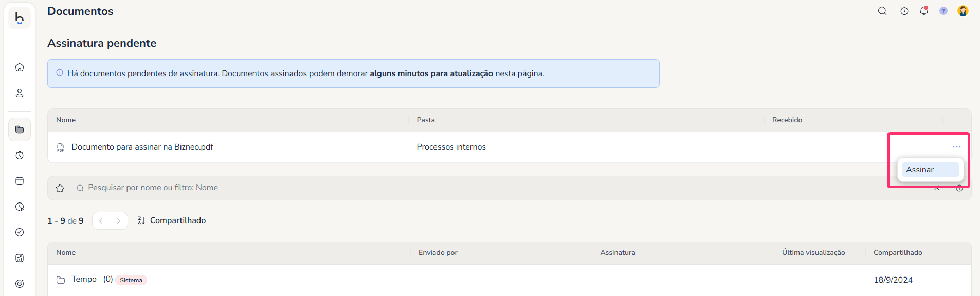Open the calendar sidebar icon
The height and width of the screenshot is (296, 980).
tap(20, 181)
